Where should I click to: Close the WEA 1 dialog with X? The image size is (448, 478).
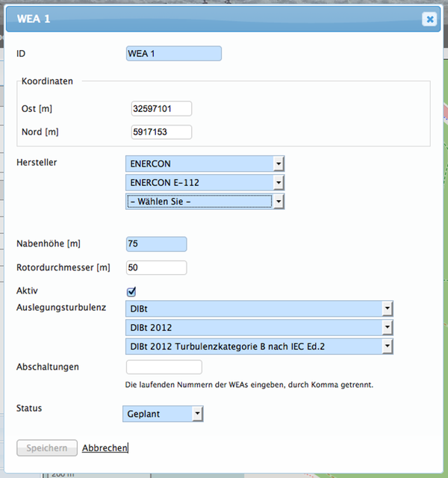pos(429,19)
